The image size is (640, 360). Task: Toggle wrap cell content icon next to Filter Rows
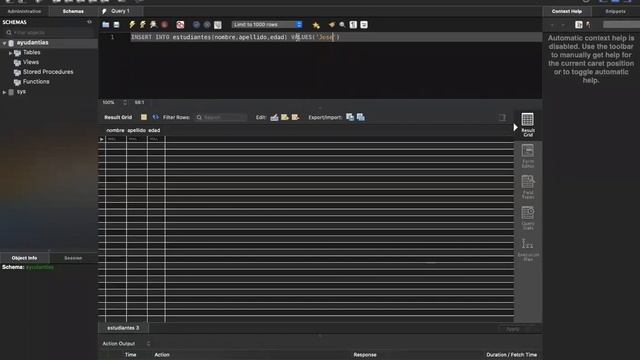(155, 117)
